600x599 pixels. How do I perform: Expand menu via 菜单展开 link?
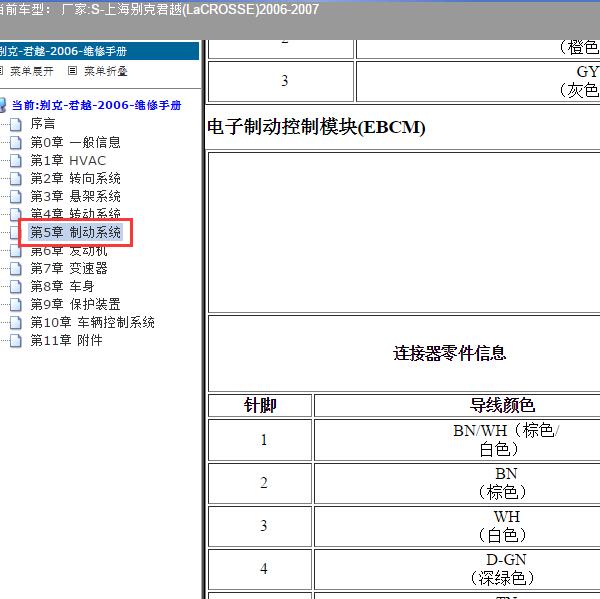pos(32,71)
